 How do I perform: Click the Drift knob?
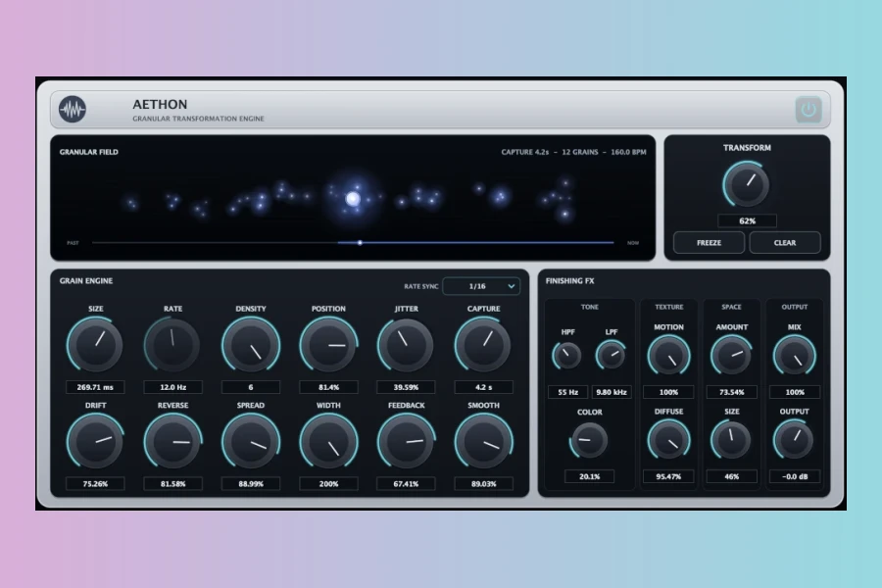pos(95,441)
